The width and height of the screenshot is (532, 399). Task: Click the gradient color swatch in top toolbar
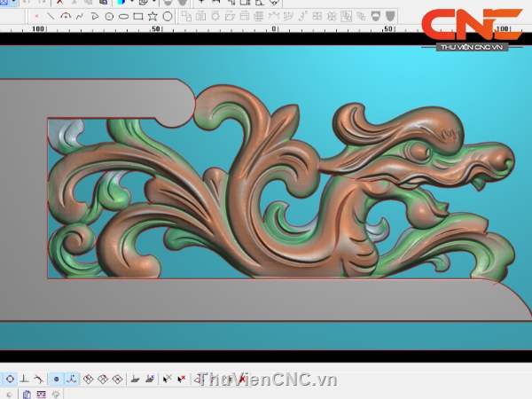pyautogui.click(x=121, y=3)
